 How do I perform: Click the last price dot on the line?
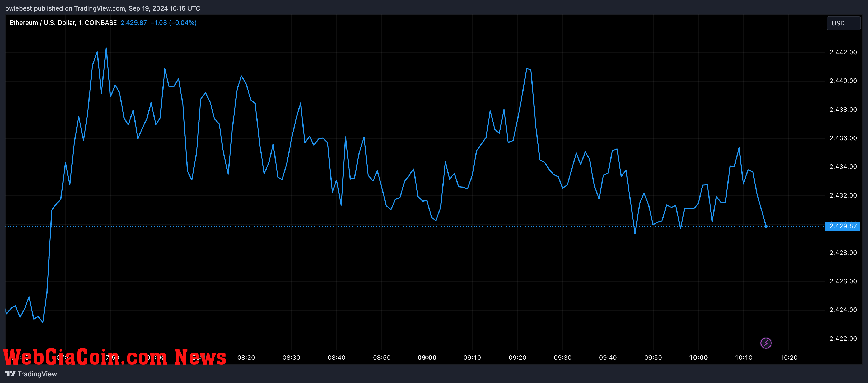point(766,226)
